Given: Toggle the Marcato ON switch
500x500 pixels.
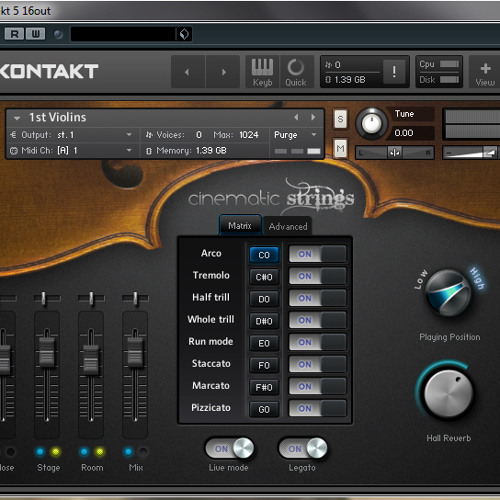Looking at the screenshot, I should (317, 386).
